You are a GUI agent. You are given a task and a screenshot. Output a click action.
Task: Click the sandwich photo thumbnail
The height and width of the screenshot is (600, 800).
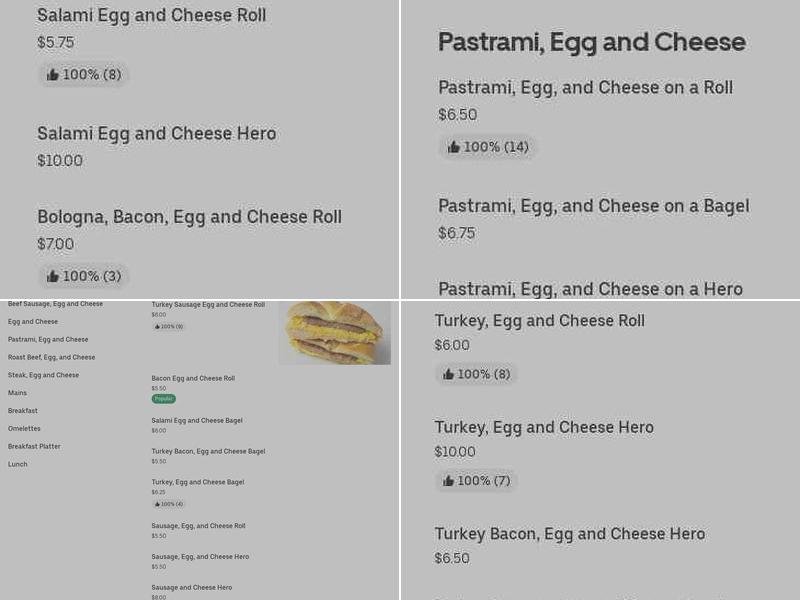click(x=338, y=332)
